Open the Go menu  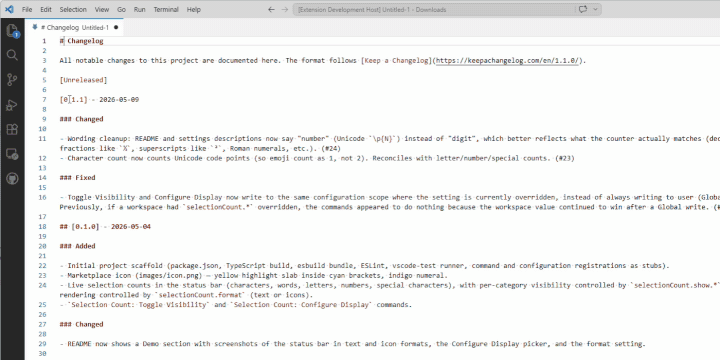pos(121,9)
